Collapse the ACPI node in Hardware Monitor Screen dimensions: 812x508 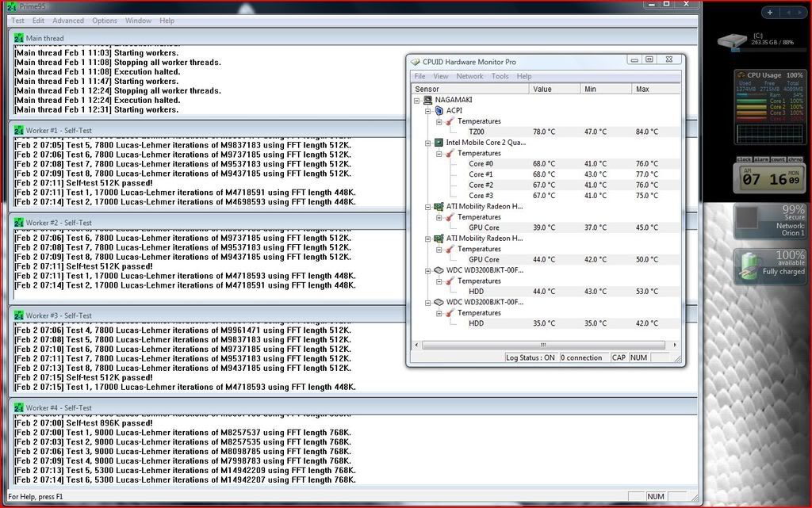coord(427,111)
